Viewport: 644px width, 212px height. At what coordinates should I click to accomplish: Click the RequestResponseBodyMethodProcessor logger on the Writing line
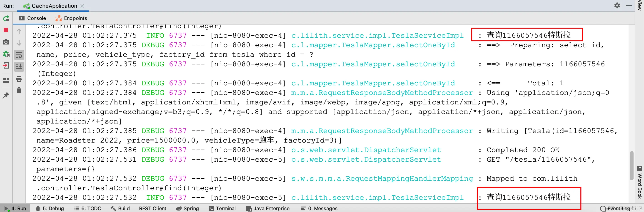pos(382,131)
